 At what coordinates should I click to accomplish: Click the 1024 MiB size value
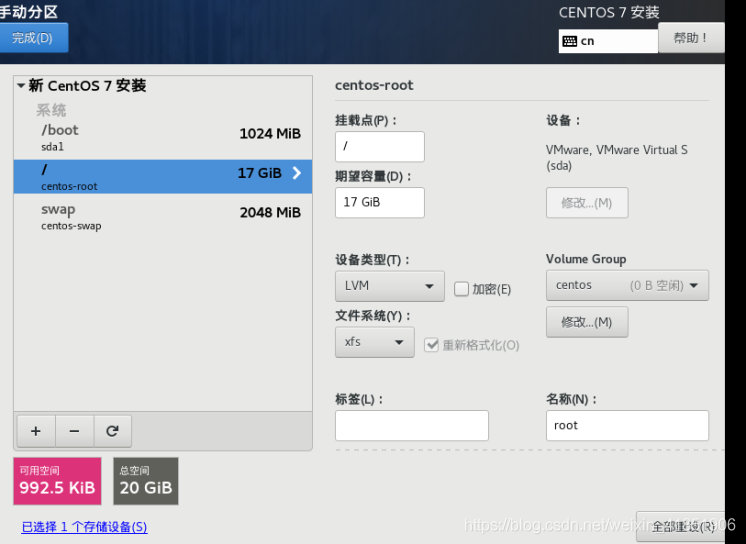pos(270,134)
